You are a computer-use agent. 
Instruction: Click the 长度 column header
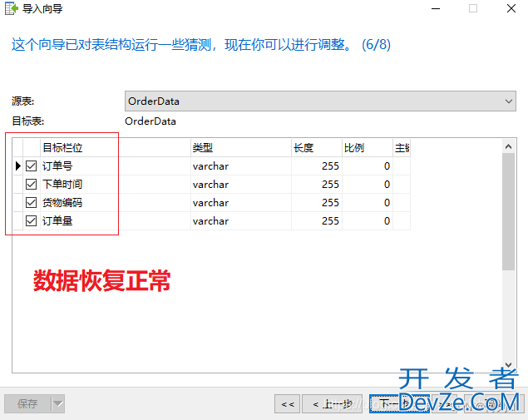point(317,147)
